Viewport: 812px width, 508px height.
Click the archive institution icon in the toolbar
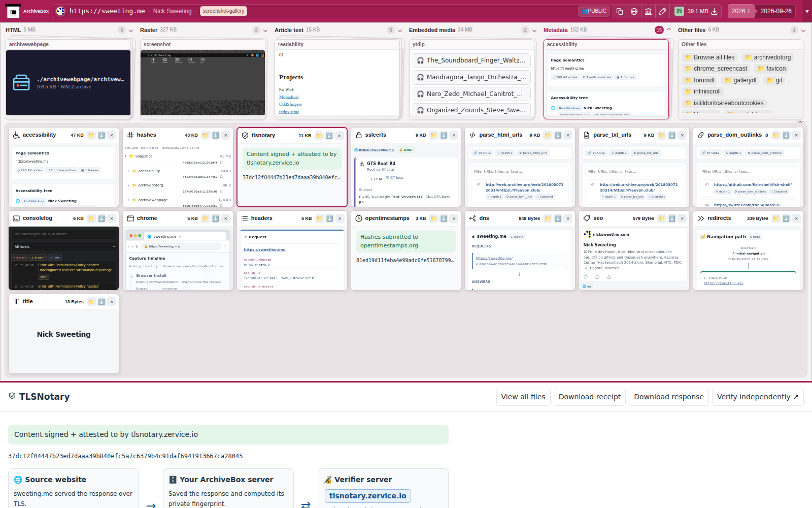pos(649,11)
